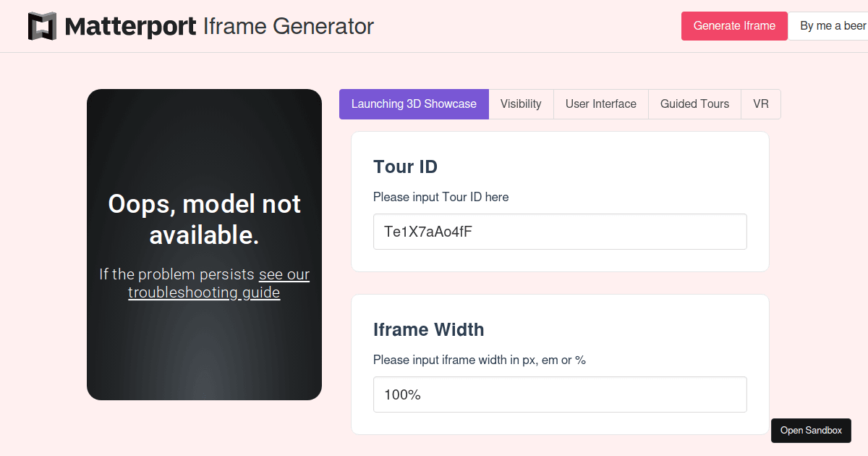Screen dimensions: 868x456
Task: Click the Matterport Iframe Generator title
Action: point(219,27)
